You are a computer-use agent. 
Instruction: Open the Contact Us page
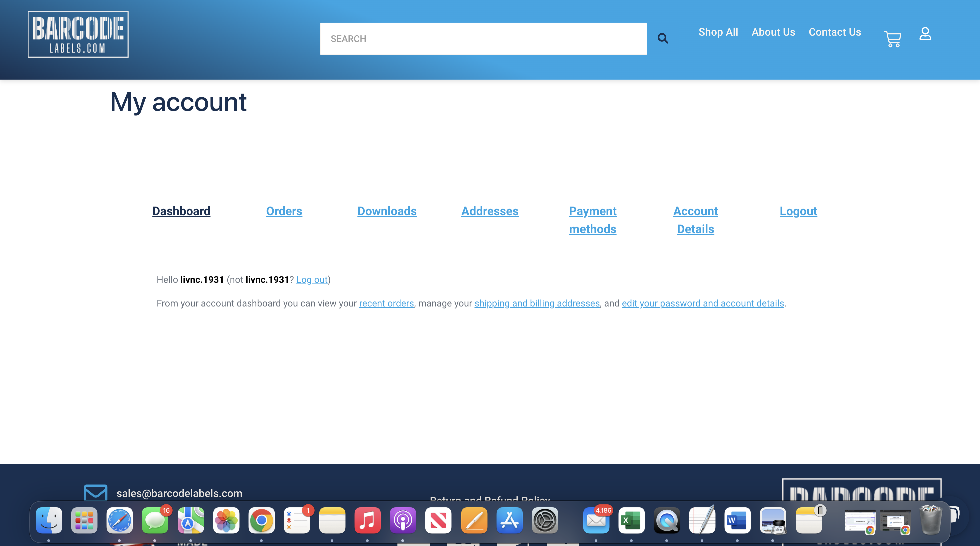tap(835, 32)
